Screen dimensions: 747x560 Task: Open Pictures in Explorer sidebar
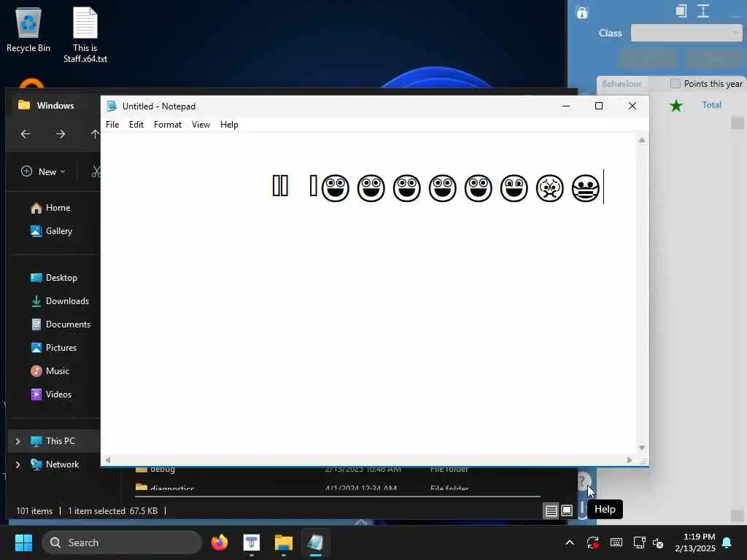[x=53, y=348]
